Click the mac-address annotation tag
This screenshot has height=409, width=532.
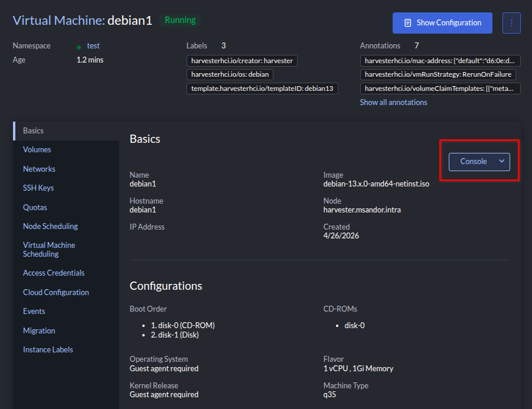click(x=440, y=61)
